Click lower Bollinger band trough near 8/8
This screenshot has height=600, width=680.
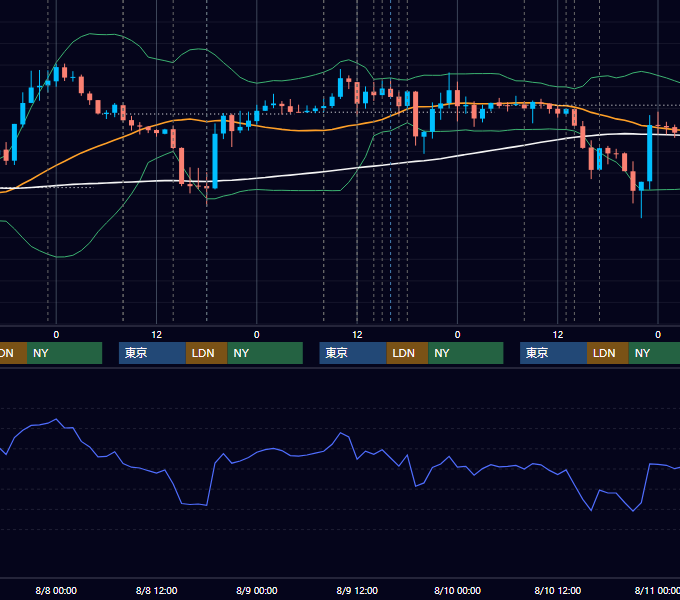(59, 257)
